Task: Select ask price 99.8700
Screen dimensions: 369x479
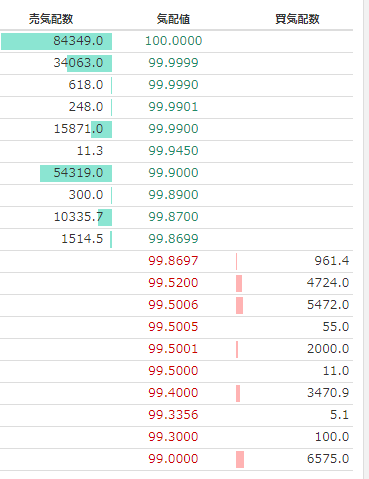Action: (x=174, y=217)
